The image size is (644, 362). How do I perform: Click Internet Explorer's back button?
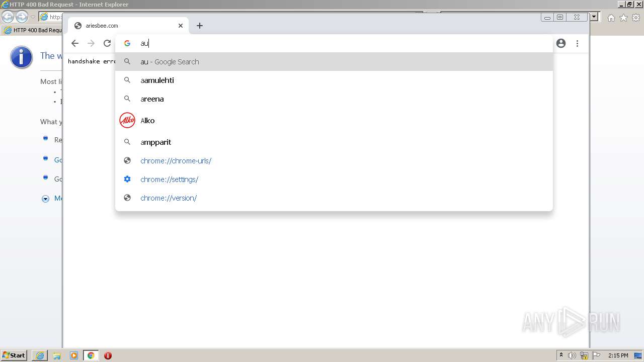(x=8, y=17)
